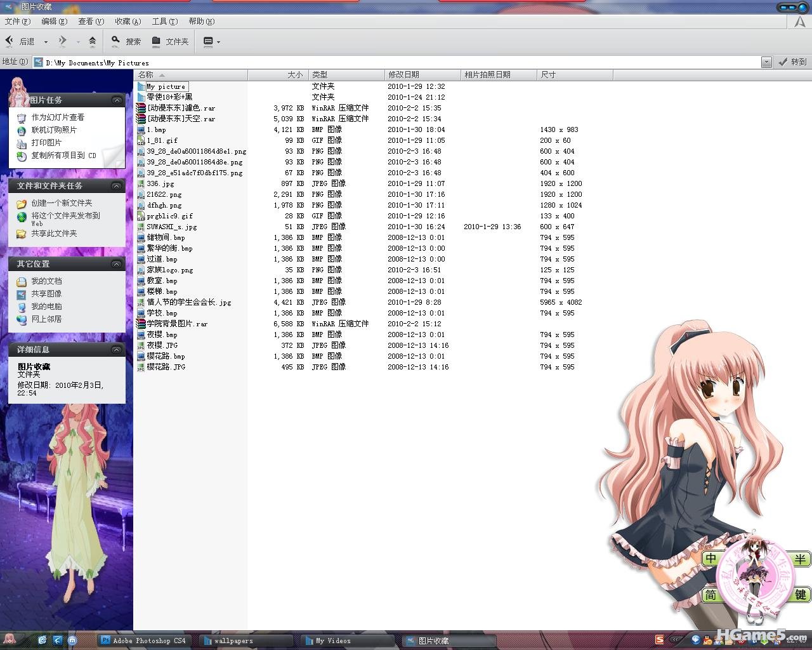Viewport: 812px width, 650px height.
Task: Toggle the 简 simplified Chinese input button
Action: pos(710,595)
